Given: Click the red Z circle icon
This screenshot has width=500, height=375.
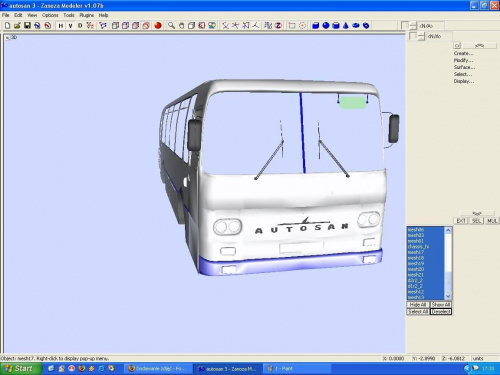Looking at the screenshot, I should click(278, 25).
